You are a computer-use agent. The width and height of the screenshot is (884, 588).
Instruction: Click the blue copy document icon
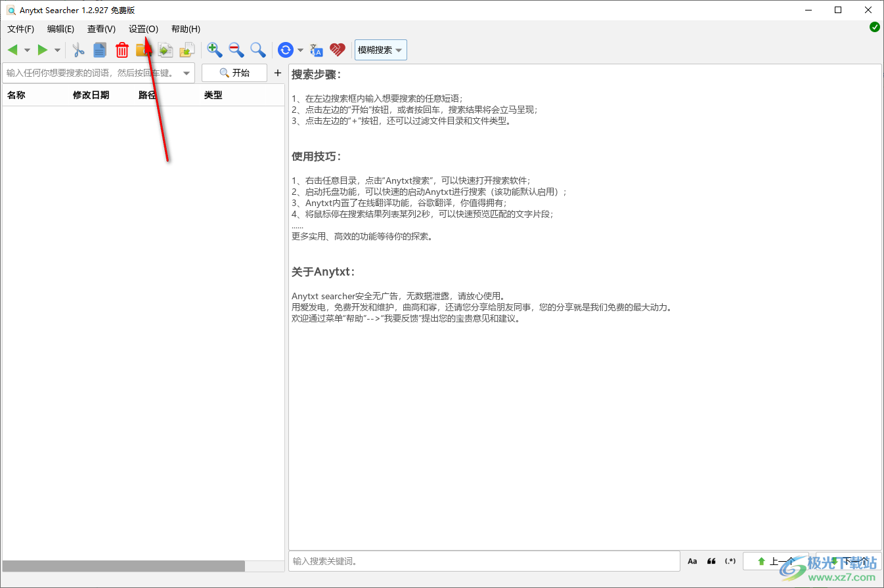(100, 50)
